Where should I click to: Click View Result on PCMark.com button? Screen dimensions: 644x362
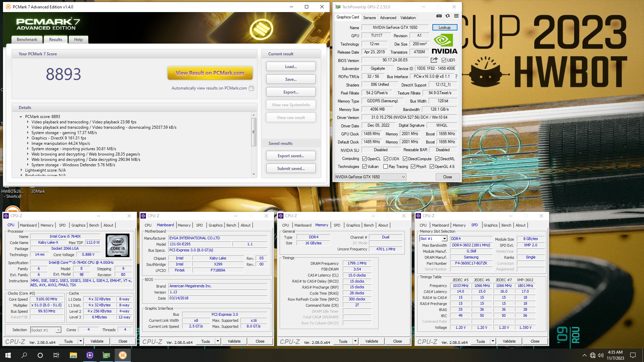(x=210, y=73)
